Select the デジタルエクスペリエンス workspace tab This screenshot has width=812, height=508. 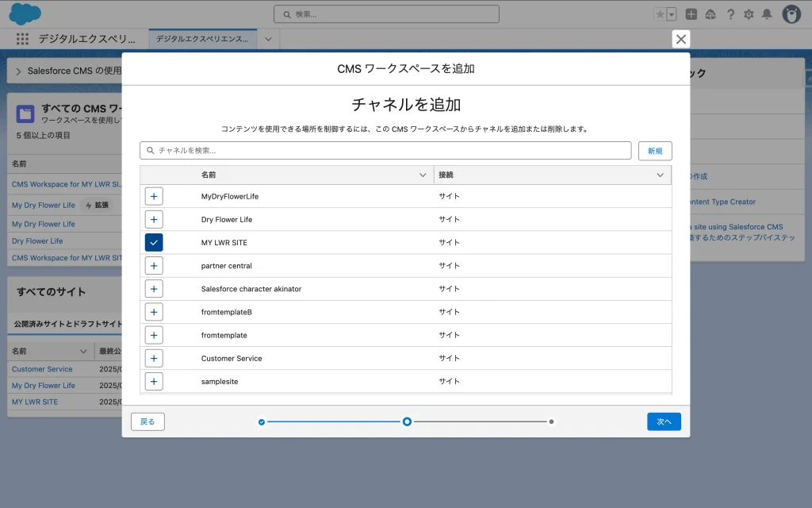[203, 39]
